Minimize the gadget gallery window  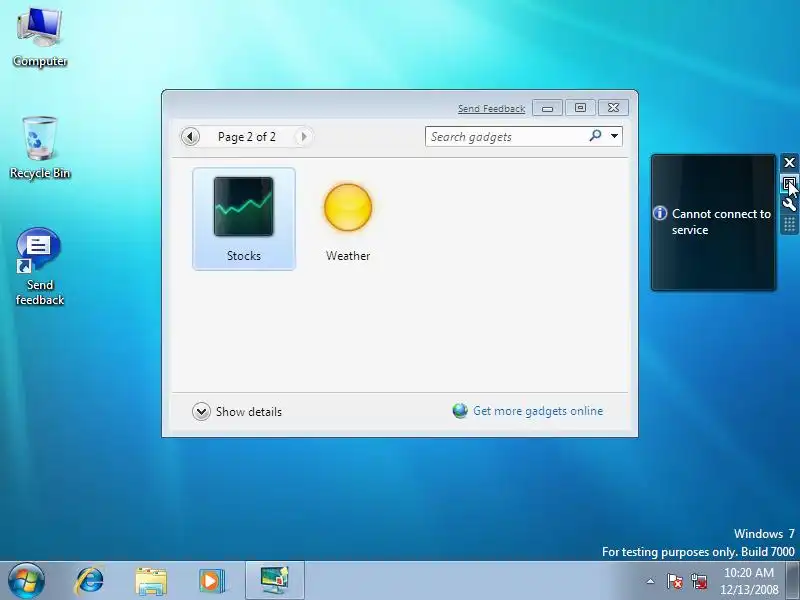click(547, 108)
